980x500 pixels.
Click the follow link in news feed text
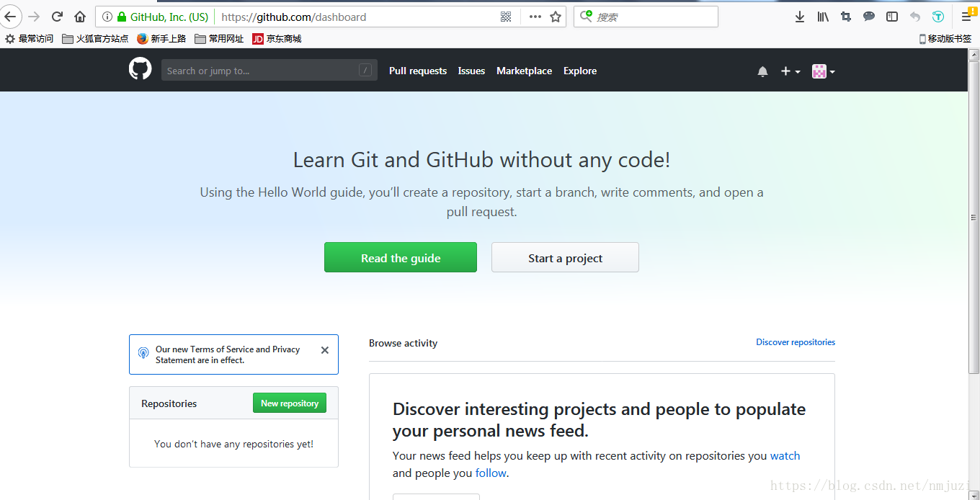tap(491, 473)
